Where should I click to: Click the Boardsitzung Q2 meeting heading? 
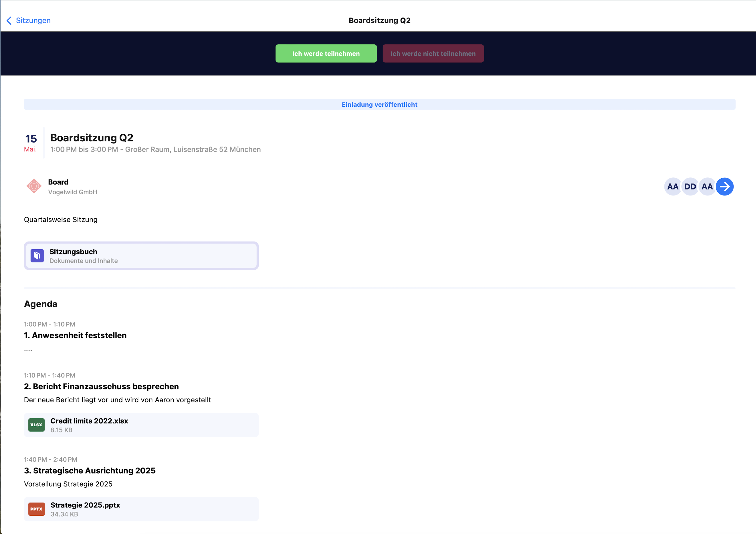pos(92,138)
